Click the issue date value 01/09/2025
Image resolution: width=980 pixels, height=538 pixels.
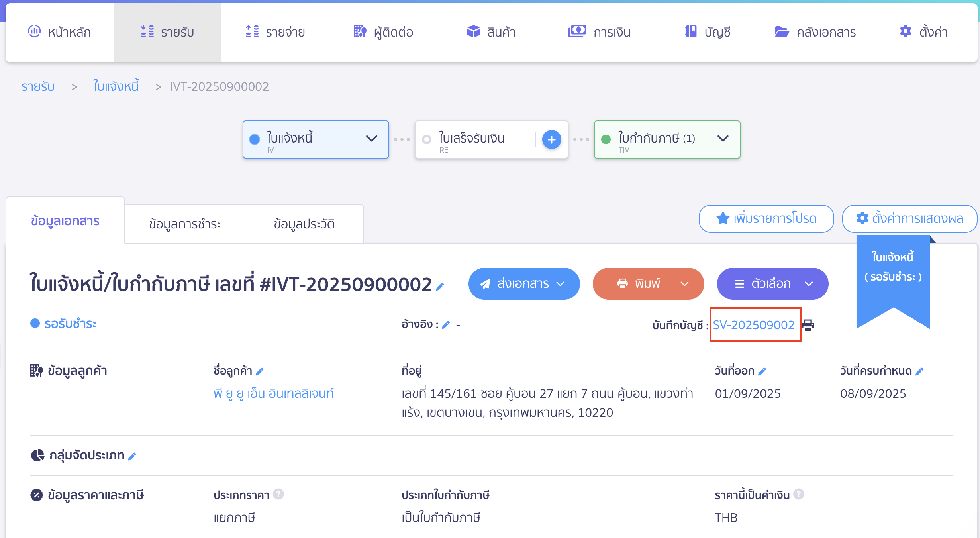click(x=748, y=393)
